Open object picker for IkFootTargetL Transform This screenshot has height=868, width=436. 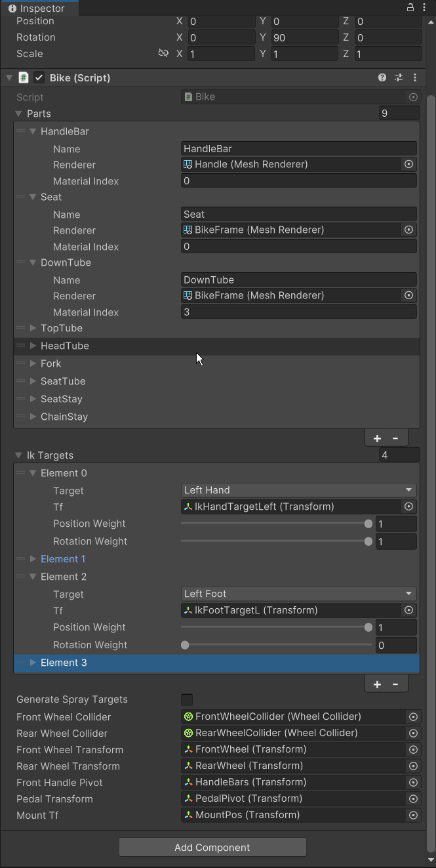(409, 610)
